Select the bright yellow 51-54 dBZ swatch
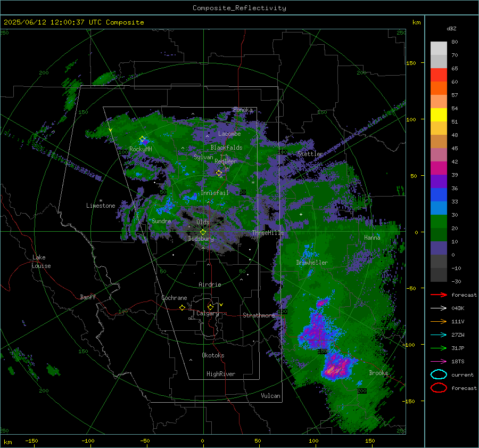This screenshot has height=448, width=479. 439,115
